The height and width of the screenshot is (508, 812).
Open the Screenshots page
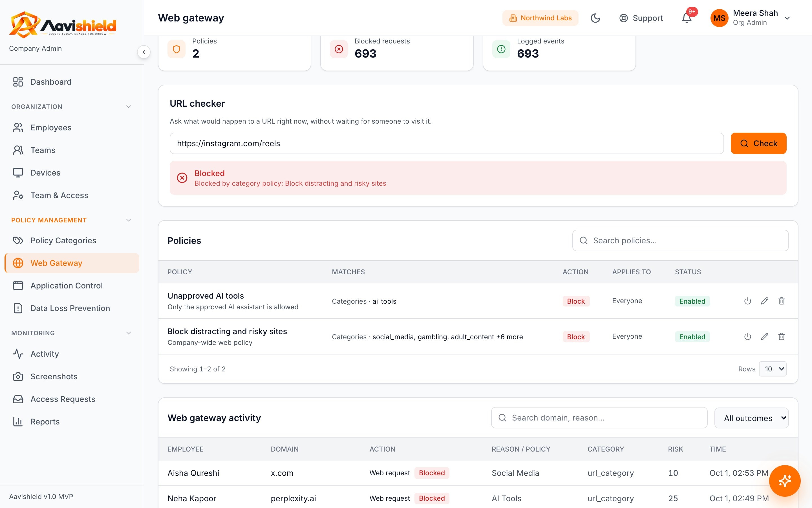click(x=72, y=376)
